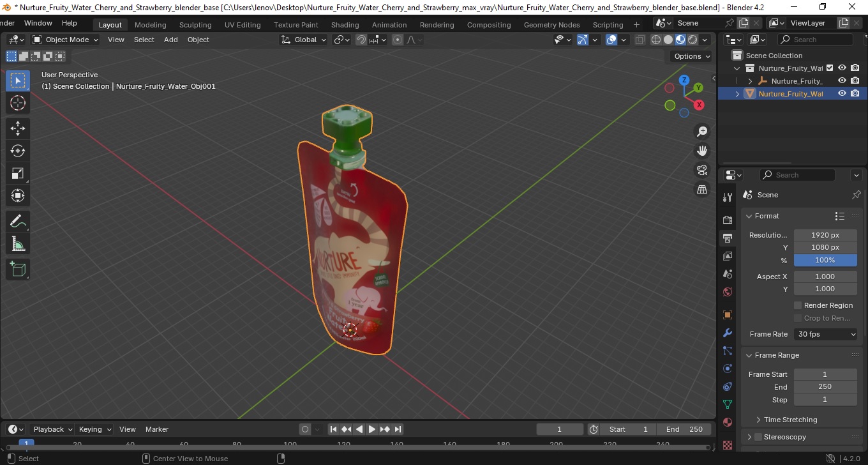Toggle viewport overlays
868x465 pixels.
611,40
